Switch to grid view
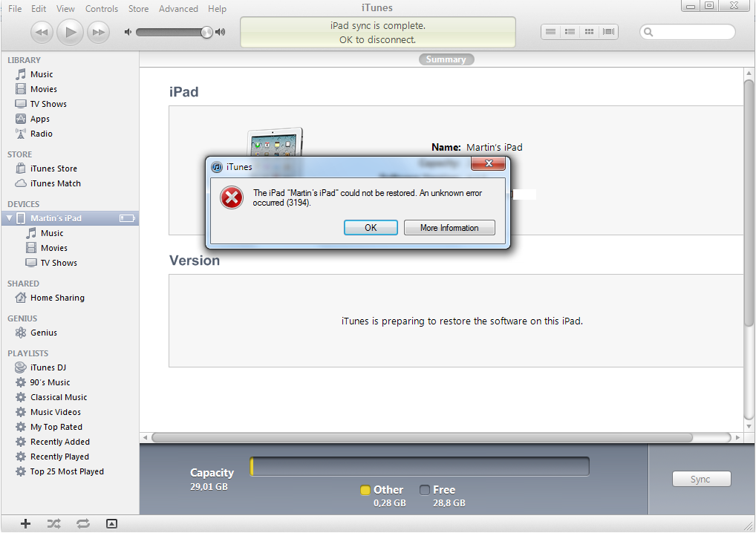 589,32
